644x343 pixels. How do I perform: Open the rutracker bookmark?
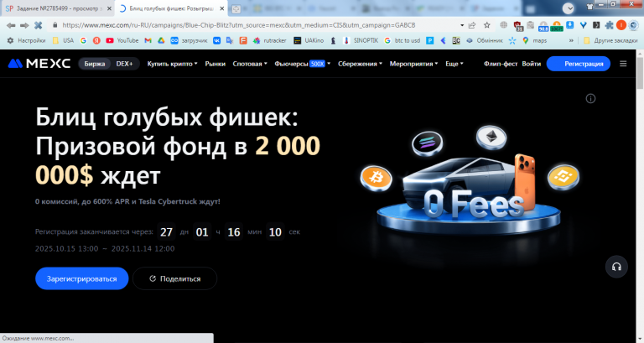click(x=269, y=40)
